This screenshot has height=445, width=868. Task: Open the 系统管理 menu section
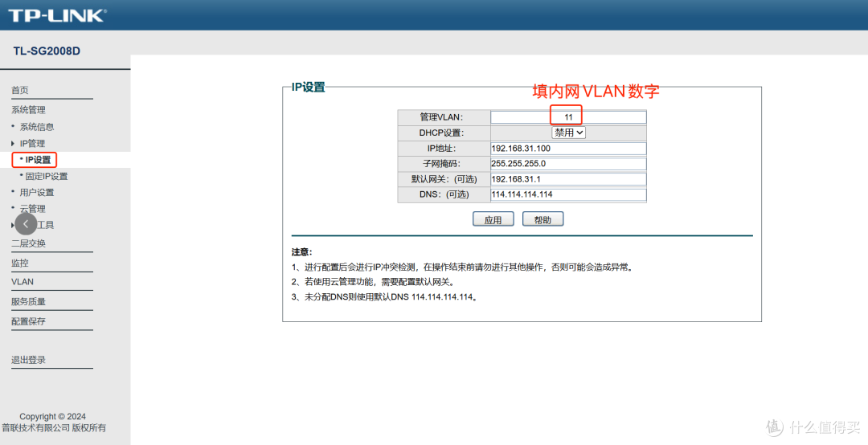tap(28, 109)
